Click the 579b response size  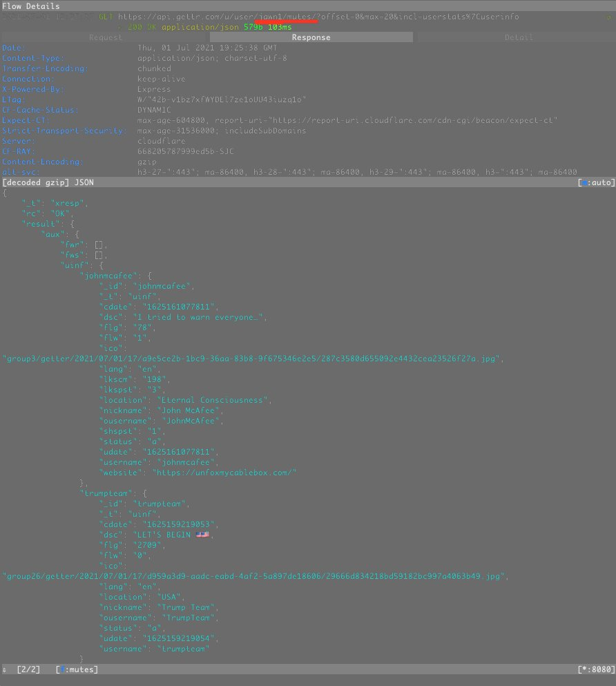point(253,27)
